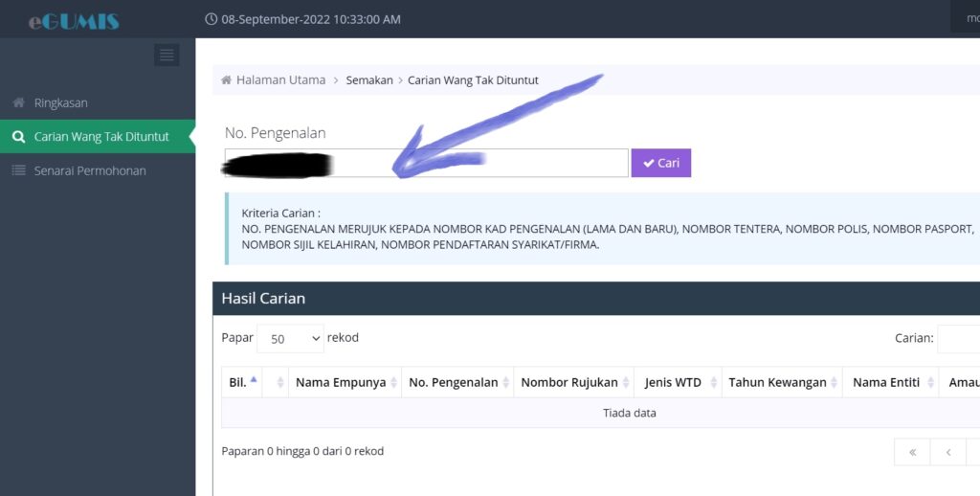Click Carian Wang Tak Dituntut breadcrumb text
Screen dimensions: 980x496
tap(473, 80)
